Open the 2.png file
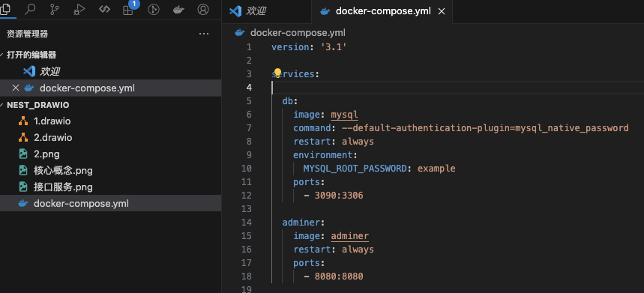This screenshot has width=644, height=293. point(110,154)
